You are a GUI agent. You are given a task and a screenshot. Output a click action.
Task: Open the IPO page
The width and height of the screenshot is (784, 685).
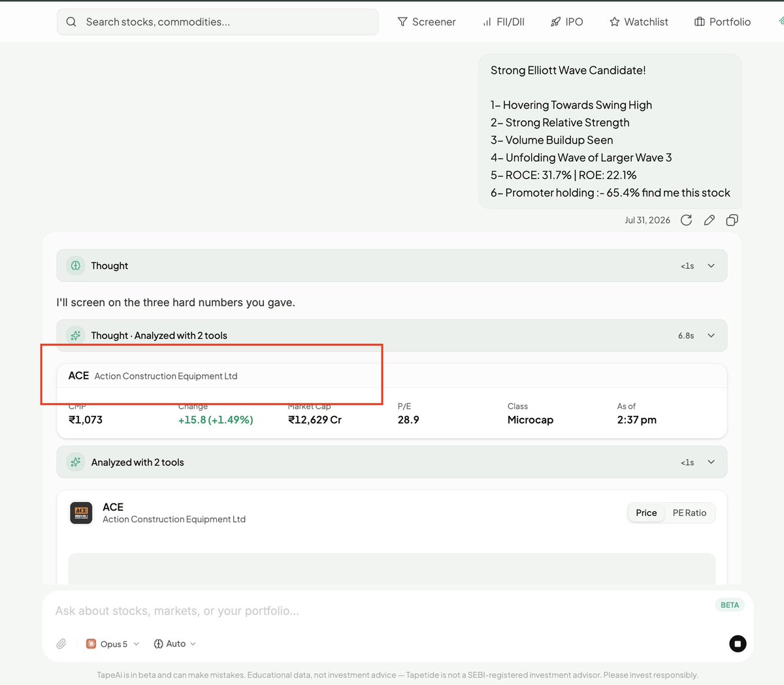tap(566, 22)
